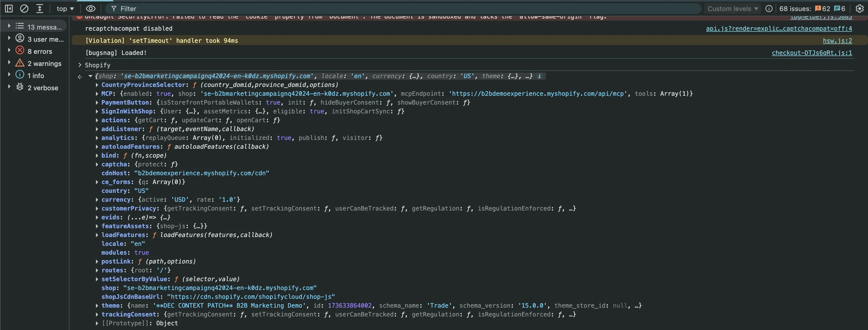Image resolution: width=868 pixels, height=330 pixels.
Task: Click the preserve log download-style icon
Action: pyautogui.click(x=40, y=9)
